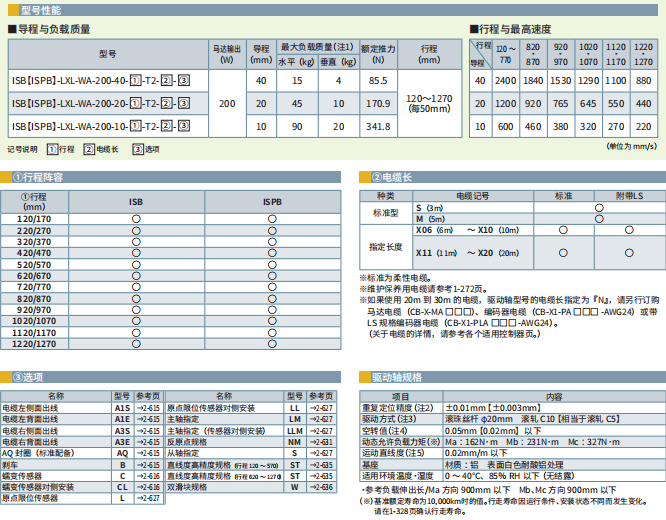Click the 附带LS circle for X11~X20 cable

[x=627, y=254]
